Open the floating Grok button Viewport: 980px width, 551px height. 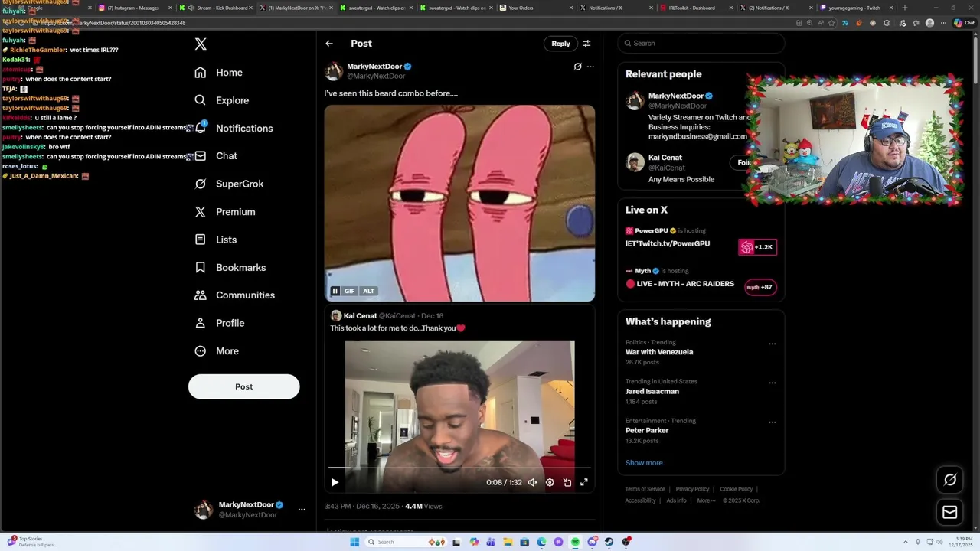(950, 480)
